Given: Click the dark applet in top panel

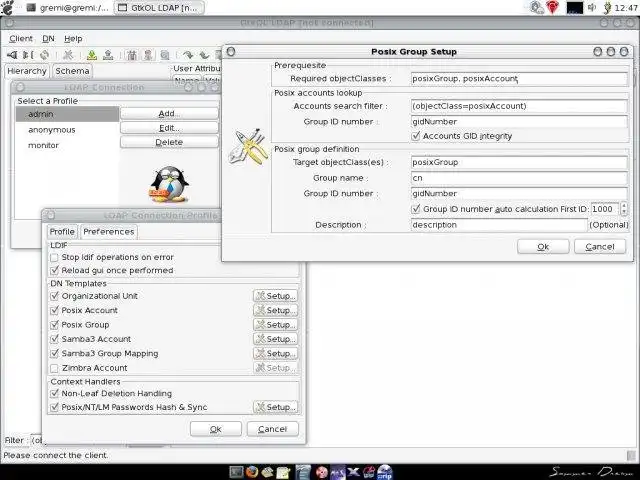Looking at the screenshot, I should (x=574, y=8).
